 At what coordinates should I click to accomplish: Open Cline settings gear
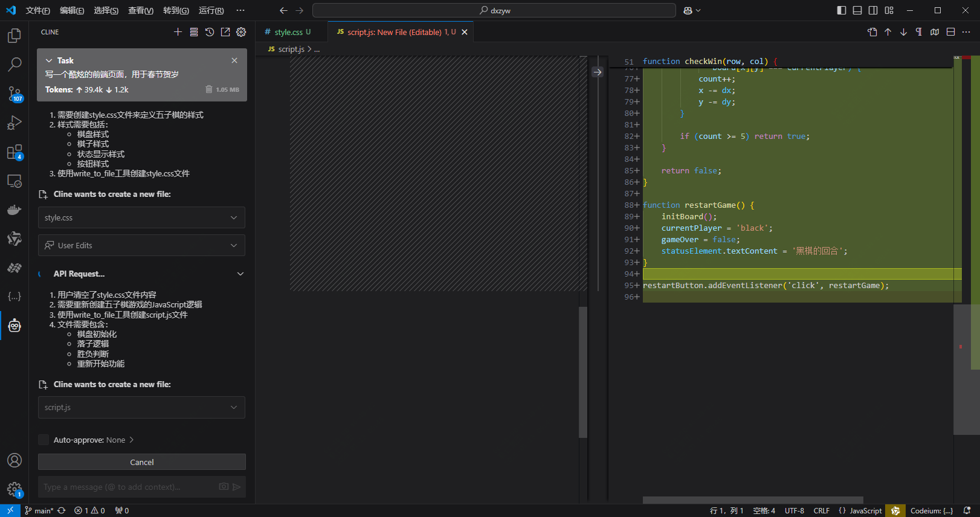click(241, 32)
